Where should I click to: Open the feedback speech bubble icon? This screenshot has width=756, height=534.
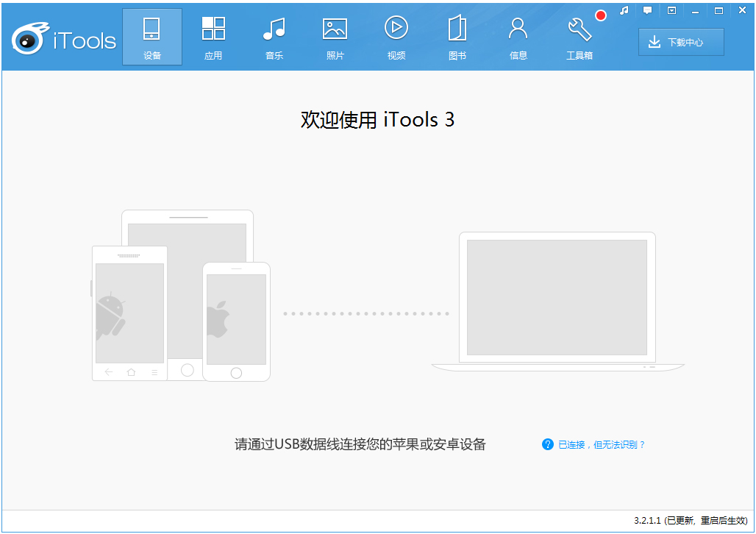click(x=647, y=10)
